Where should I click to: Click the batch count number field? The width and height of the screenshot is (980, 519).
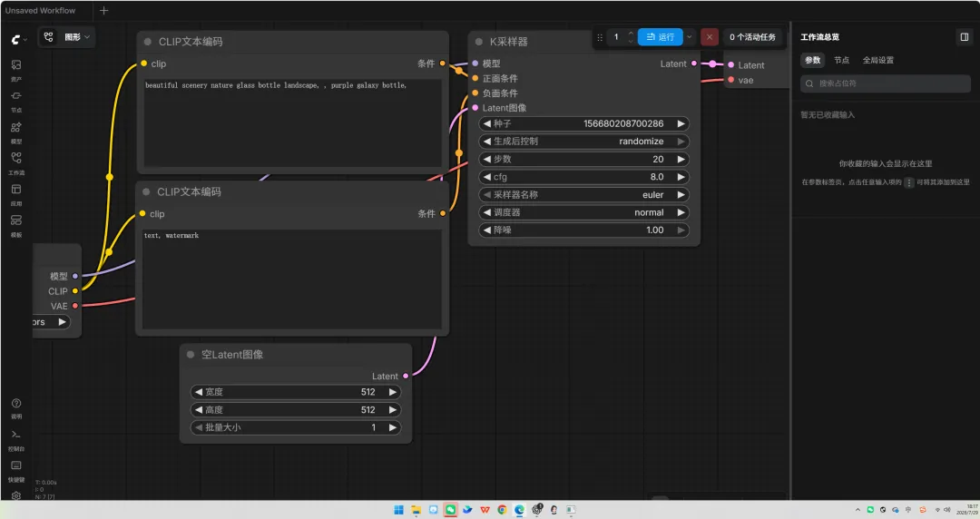pos(617,37)
